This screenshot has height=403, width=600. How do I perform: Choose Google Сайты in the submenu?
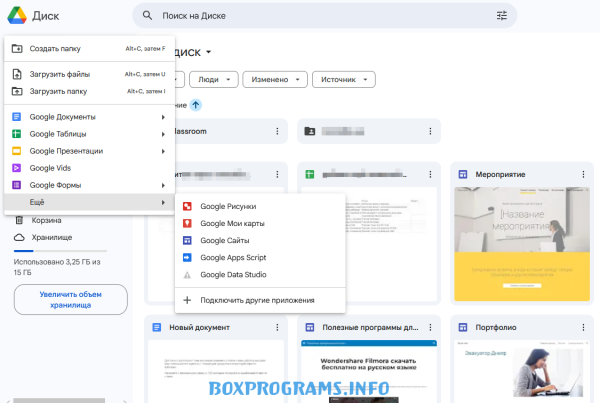coord(225,241)
